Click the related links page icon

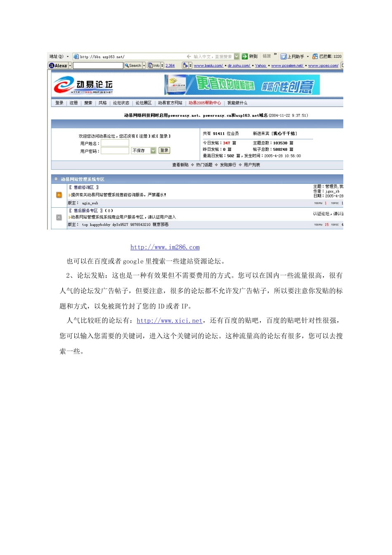(x=185, y=66)
